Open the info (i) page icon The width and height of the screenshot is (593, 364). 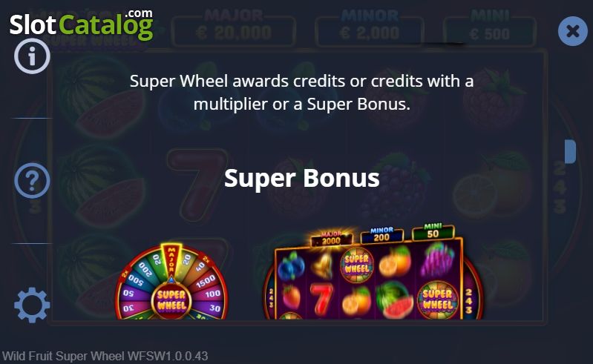(x=32, y=56)
